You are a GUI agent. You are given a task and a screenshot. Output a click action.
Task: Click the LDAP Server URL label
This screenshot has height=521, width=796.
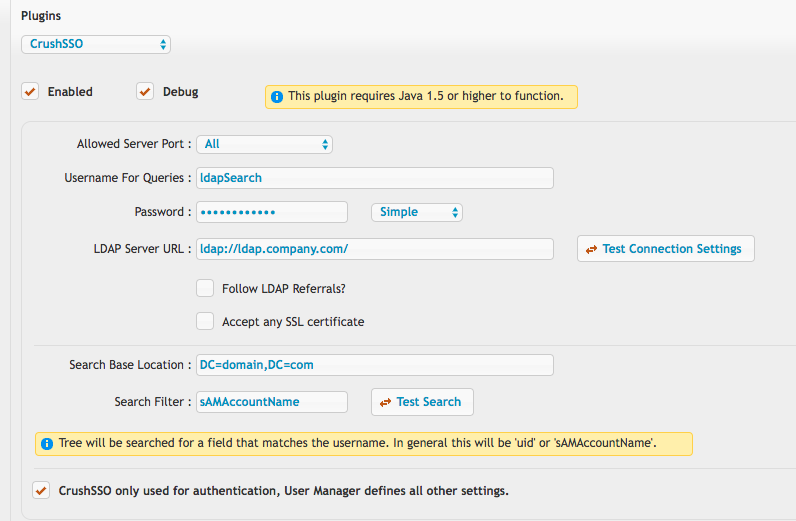coord(142,249)
